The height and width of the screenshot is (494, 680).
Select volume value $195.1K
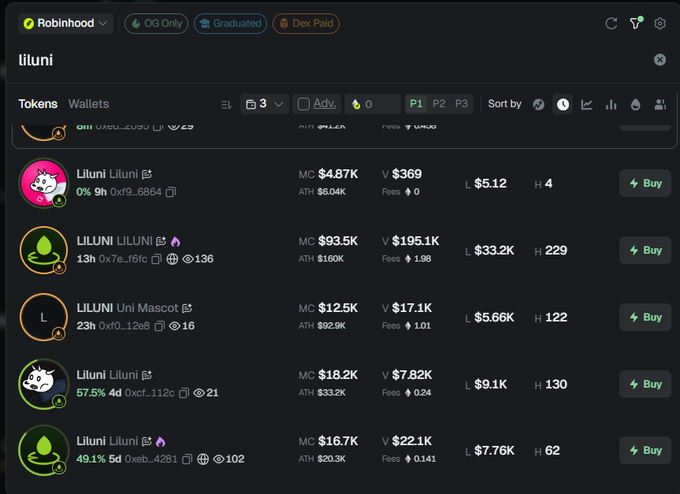(415, 241)
